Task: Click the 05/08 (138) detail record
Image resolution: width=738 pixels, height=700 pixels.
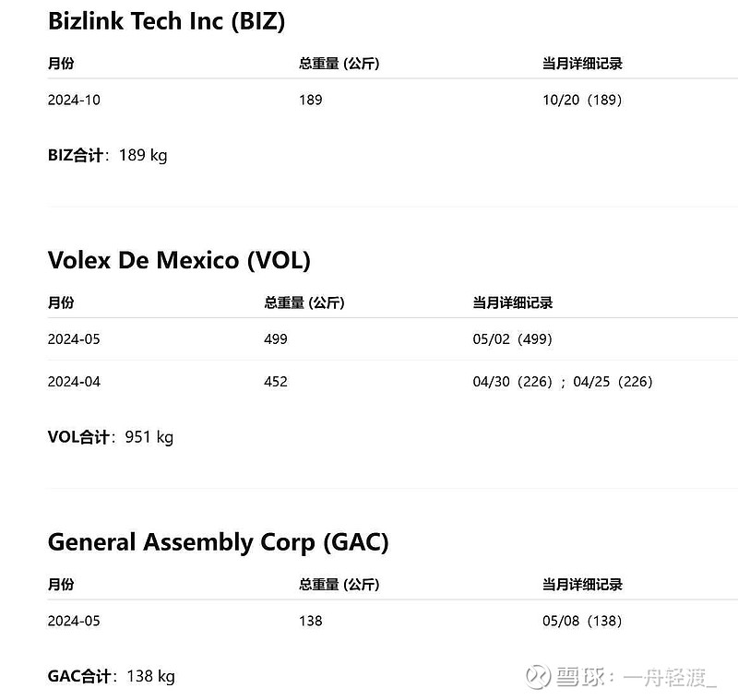Action: 582,621
